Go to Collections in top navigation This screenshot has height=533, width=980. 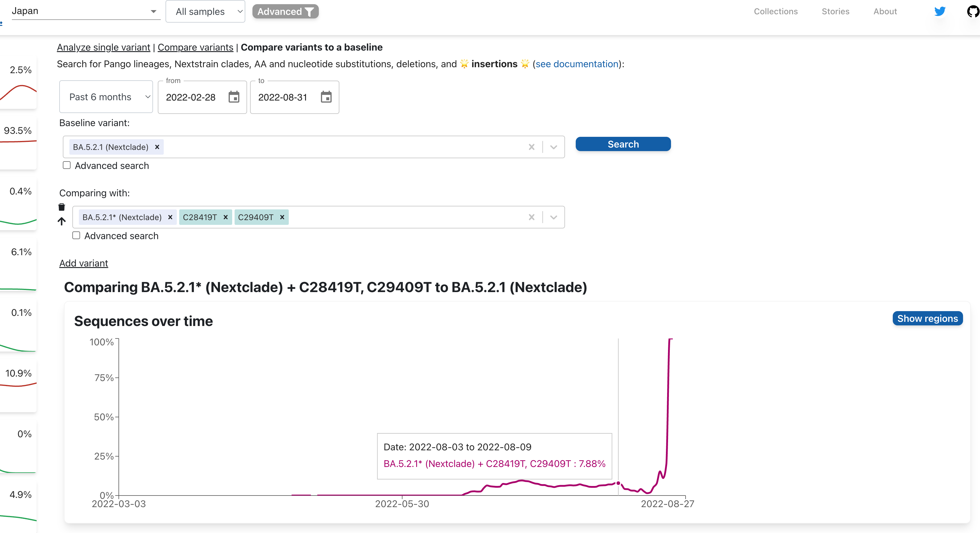775,11
